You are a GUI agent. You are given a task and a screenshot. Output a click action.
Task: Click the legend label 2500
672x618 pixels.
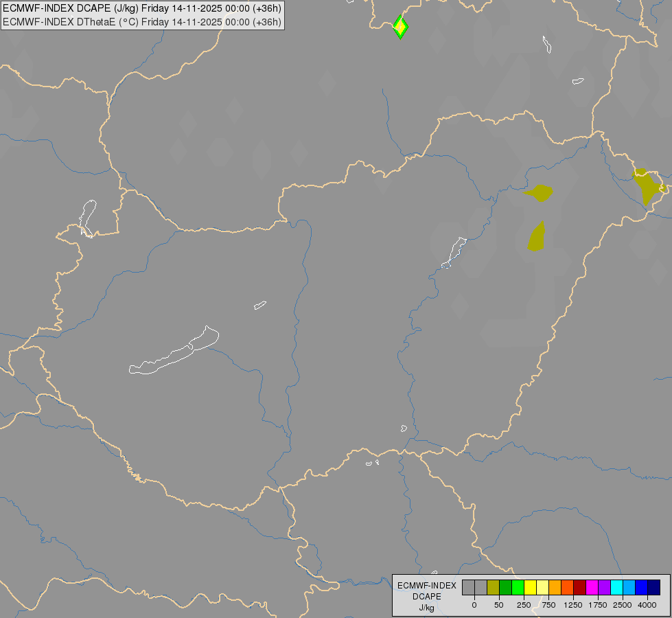(x=623, y=605)
